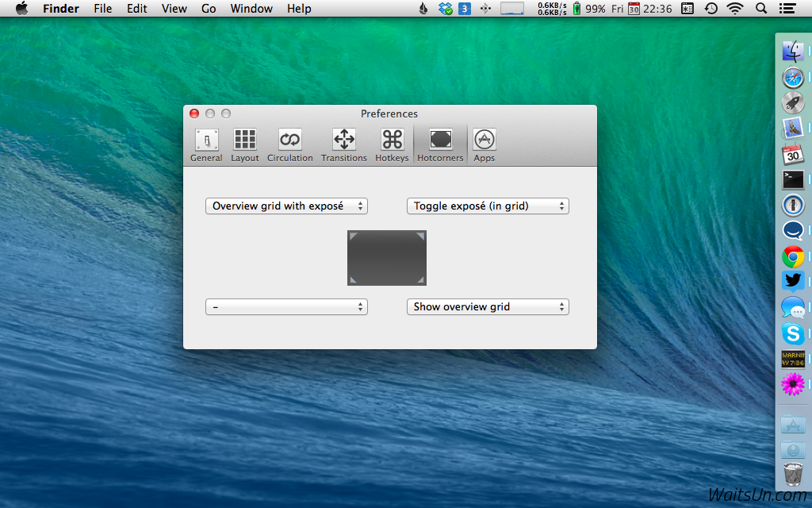This screenshot has height=508, width=812.
Task: Click the Twitter icon in the Dock
Action: [x=792, y=282]
